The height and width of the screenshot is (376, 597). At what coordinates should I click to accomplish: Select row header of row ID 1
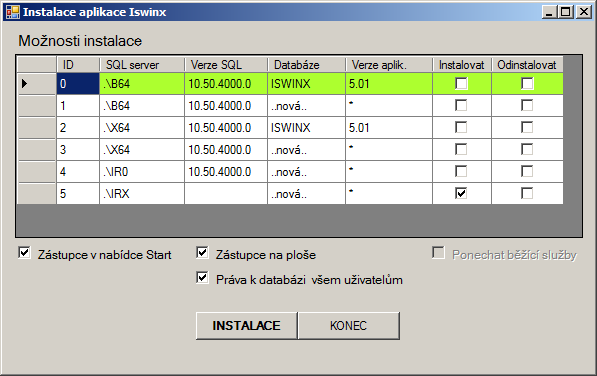click(37, 105)
